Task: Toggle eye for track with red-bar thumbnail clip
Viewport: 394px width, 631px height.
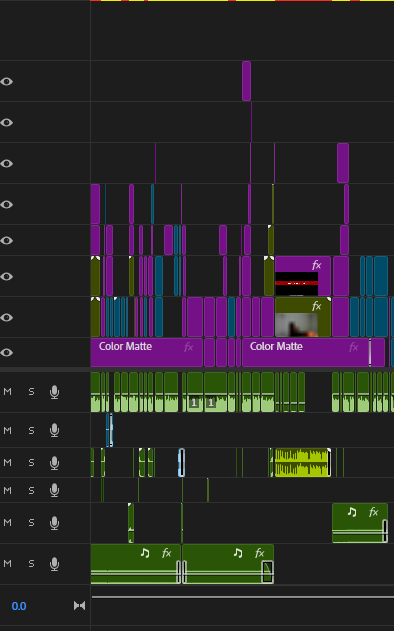Action: (x=6, y=276)
